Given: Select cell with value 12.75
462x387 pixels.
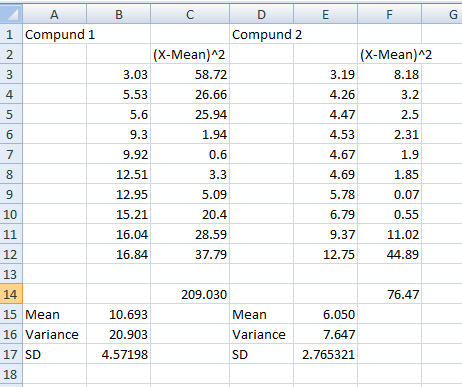Looking at the screenshot, I should pyautogui.click(x=326, y=254).
